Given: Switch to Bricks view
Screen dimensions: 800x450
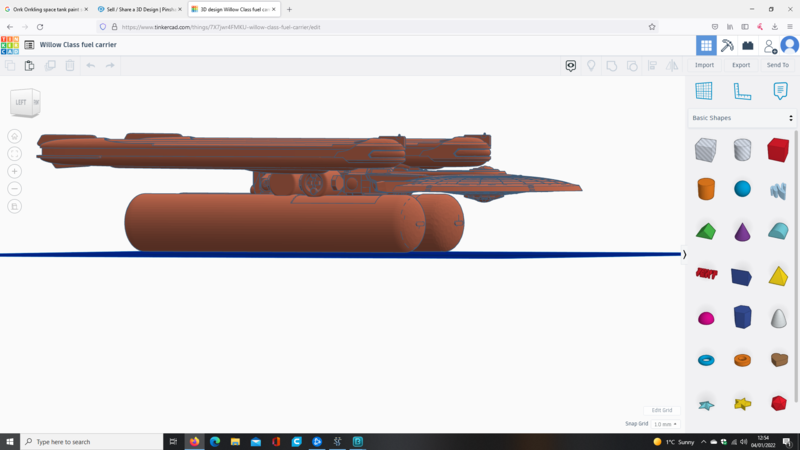Looking at the screenshot, I should click(x=747, y=45).
